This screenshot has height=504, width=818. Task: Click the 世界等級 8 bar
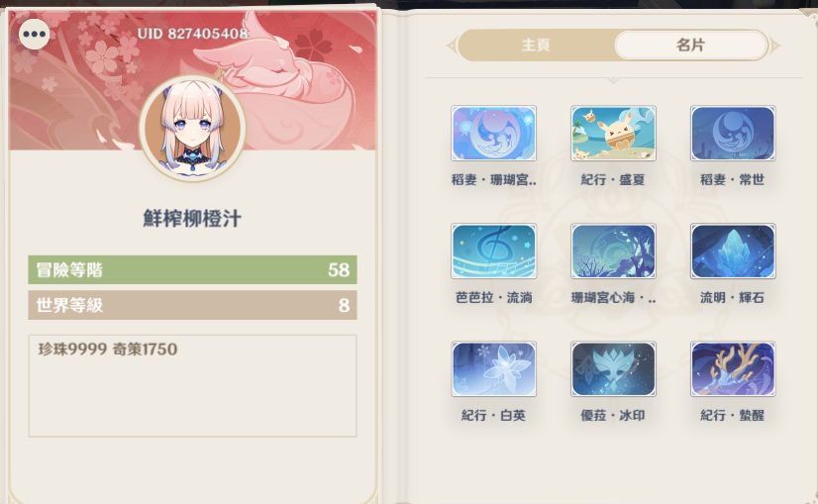click(192, 305)
